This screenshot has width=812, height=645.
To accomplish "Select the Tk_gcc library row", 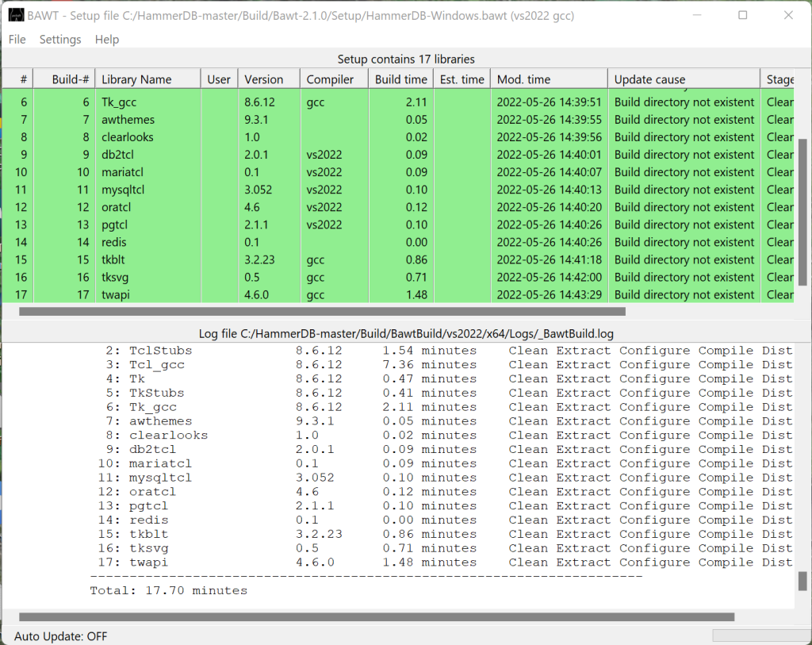I will [x=126, y=102].
